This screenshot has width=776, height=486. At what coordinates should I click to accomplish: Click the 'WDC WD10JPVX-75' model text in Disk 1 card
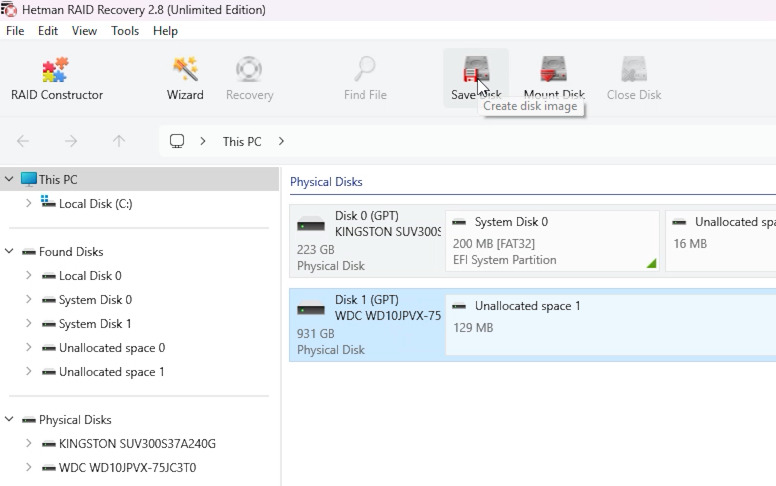pyautogui.click(x=388, y=315)
